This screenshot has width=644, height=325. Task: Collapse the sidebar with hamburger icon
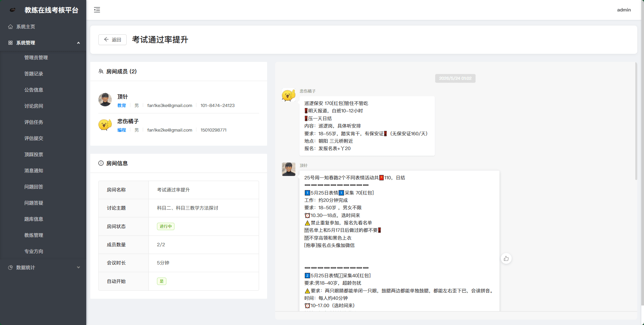point(97,10)
